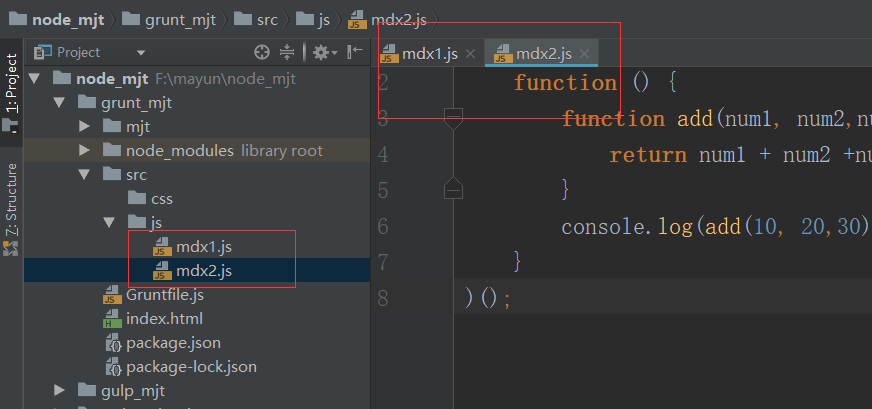Expand the node_modules folder
This screenshot has width=872, height=409.
pos(84,150)
